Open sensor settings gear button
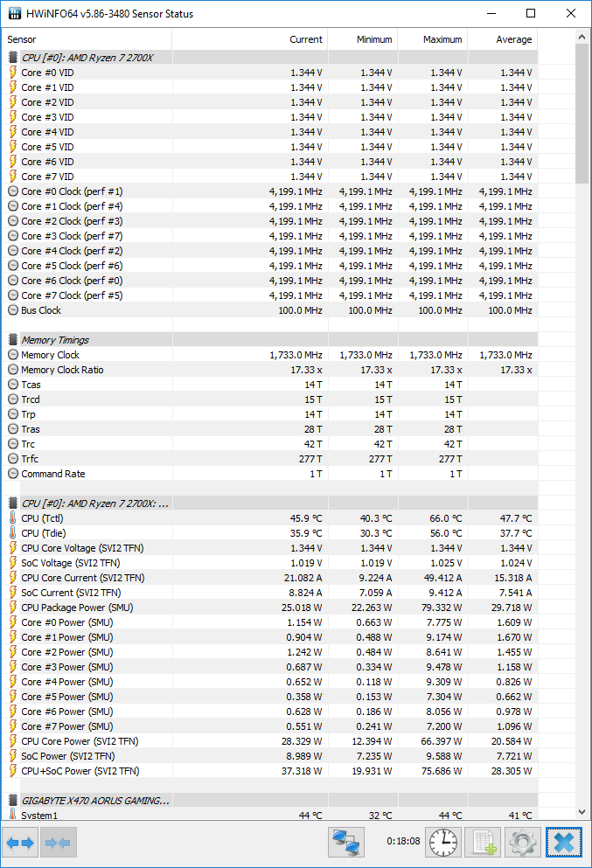592x868 pixels. (x=522, y=843)
